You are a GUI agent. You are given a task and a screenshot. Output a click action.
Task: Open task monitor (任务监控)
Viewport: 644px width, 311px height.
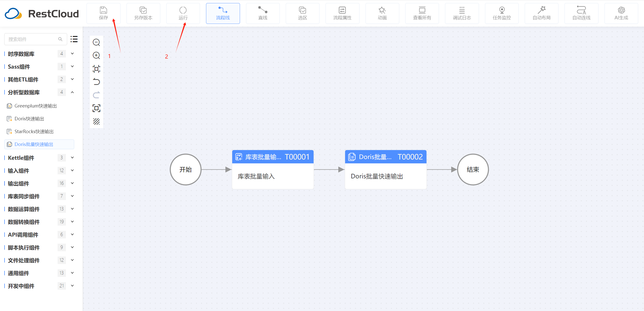tap(502, 13)
